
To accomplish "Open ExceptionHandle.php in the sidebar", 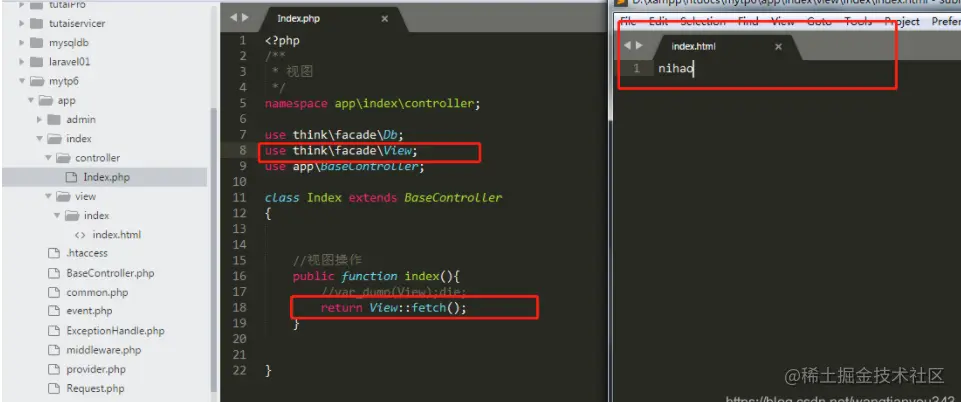I will point(115,331).
